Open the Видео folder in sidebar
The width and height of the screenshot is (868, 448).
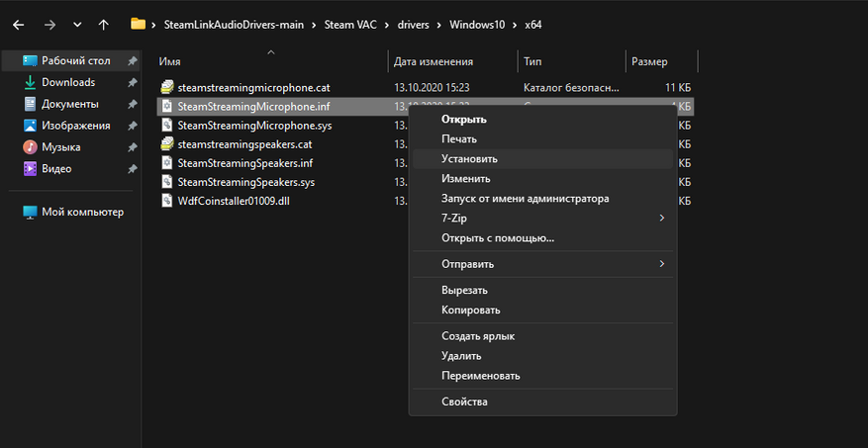click(55, 168)
